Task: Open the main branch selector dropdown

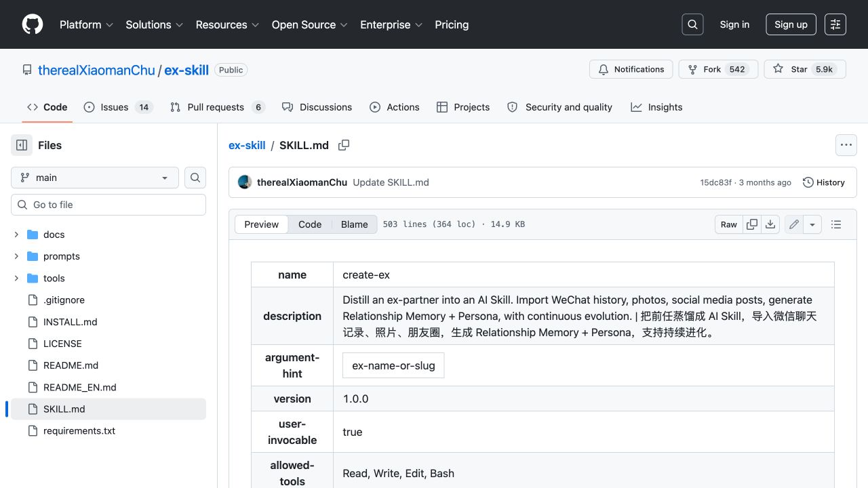Action: coord(95,178)
